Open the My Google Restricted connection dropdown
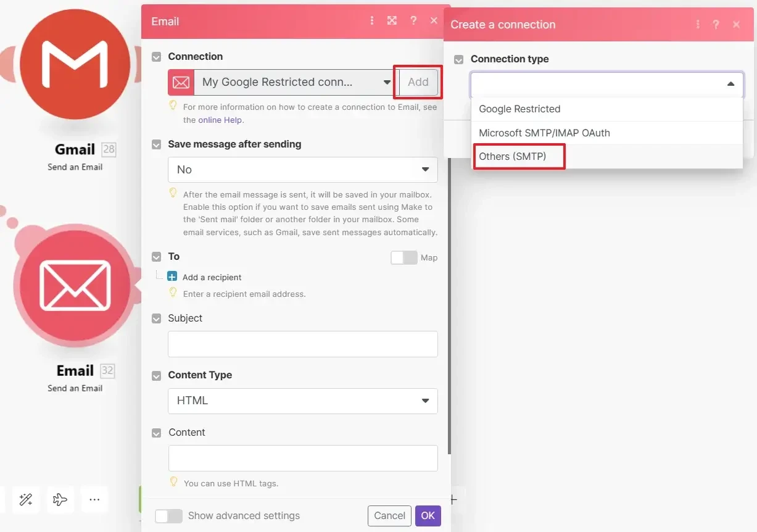Viewport: 757px width, 532px height. pyautogui.click(x=295, y=82)
